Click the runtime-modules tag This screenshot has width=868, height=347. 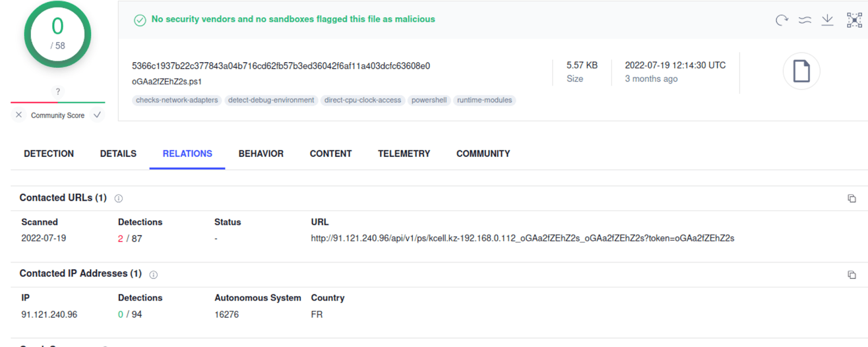[484, 100]
